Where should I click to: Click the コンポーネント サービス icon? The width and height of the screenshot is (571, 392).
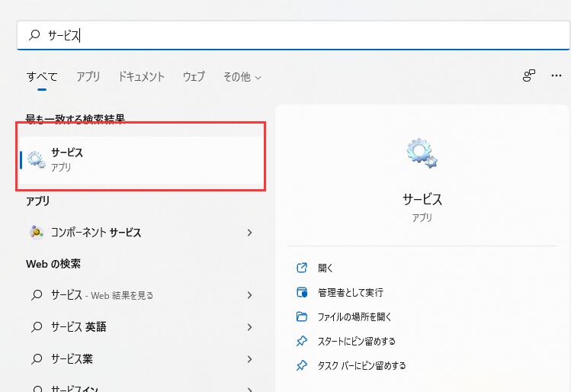tap(37, 232)
